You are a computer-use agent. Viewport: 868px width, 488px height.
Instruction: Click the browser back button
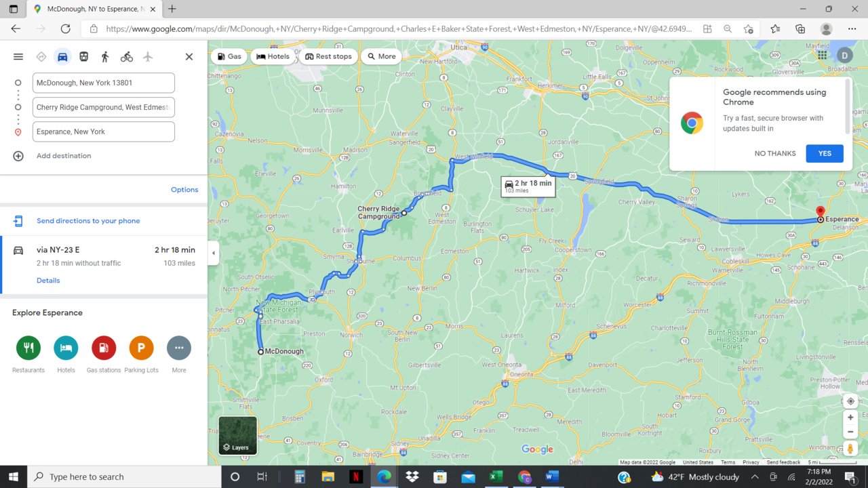(16, 28)
